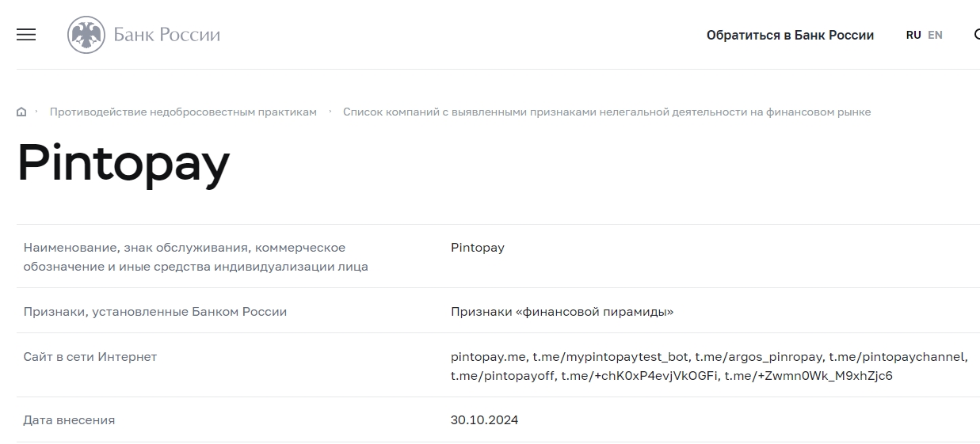The width and height of the screenshot is (980, 444).
Task: Go to the home page via house icon
Action: (x=21, y=112)
